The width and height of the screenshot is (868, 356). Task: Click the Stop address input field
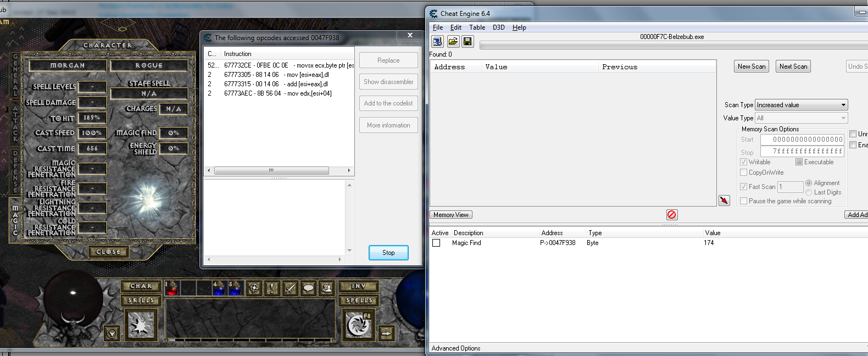(802, 151)
